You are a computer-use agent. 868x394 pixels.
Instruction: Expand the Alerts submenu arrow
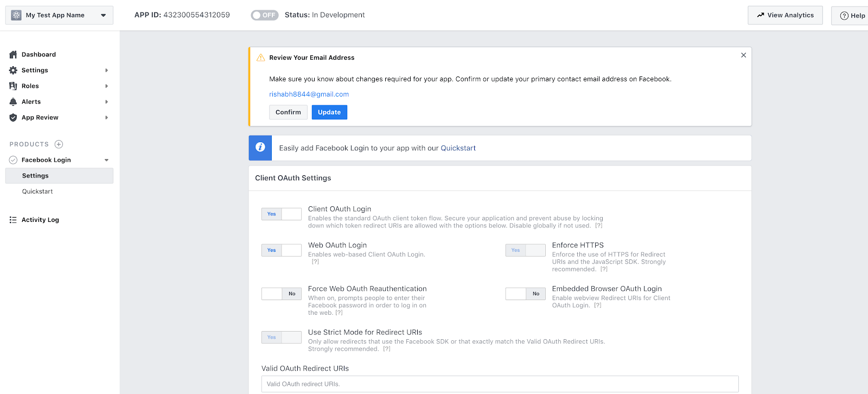(107, 102)
